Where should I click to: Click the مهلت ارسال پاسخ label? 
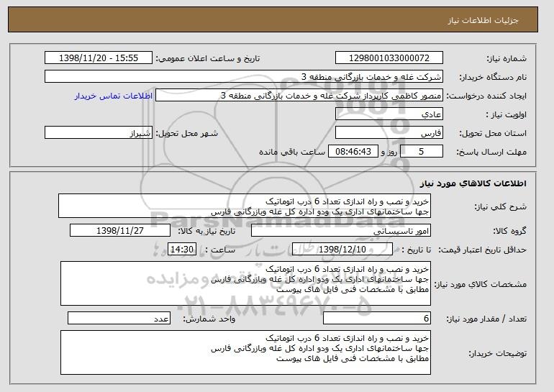pyautogui.click(x=491, y=152)
